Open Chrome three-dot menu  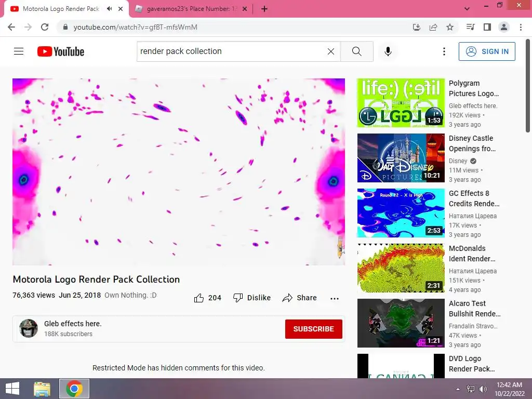521,27
